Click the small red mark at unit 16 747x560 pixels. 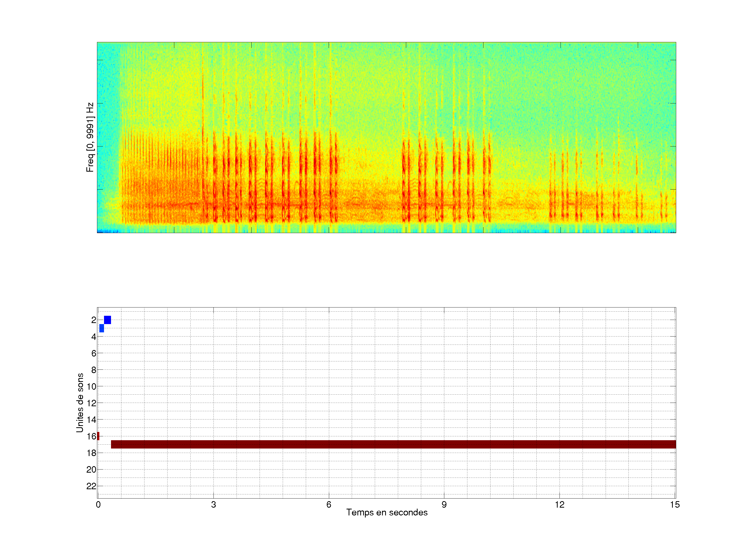[98, 436]
